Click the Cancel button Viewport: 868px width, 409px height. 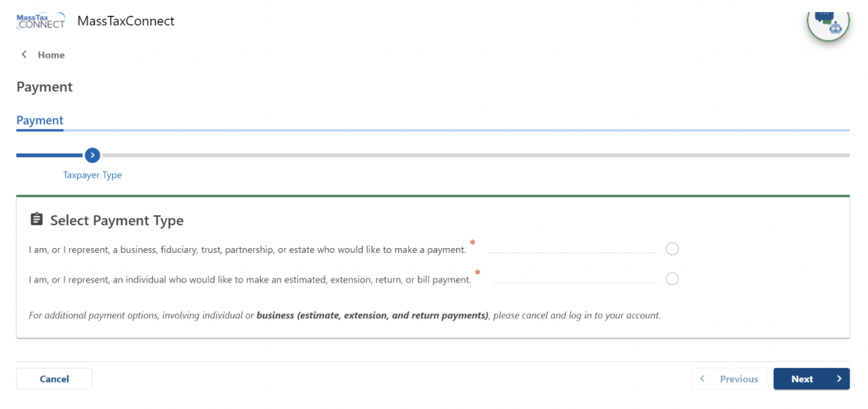point(54,379)
